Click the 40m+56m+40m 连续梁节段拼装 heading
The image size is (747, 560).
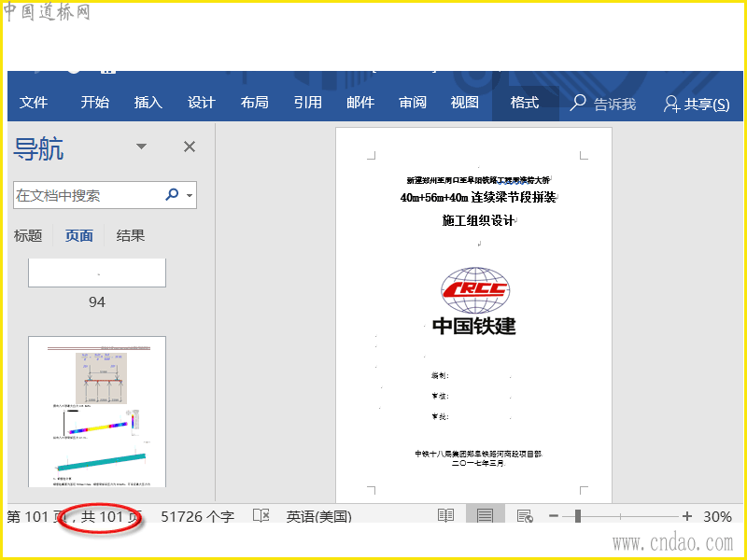coord(478,197)
